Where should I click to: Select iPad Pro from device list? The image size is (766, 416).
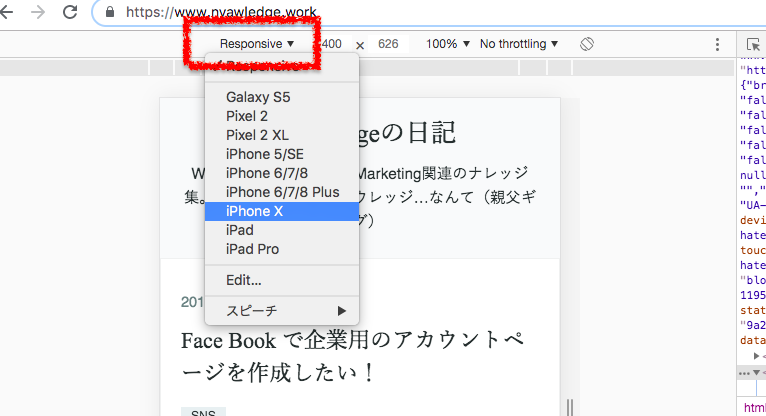(282, 249)
